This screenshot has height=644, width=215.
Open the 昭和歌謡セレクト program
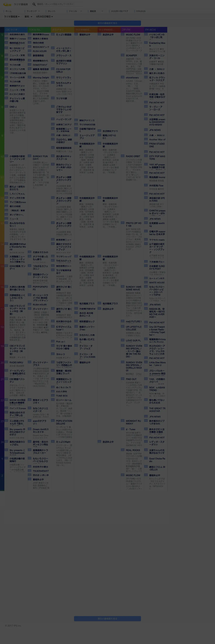click(87, 321)
